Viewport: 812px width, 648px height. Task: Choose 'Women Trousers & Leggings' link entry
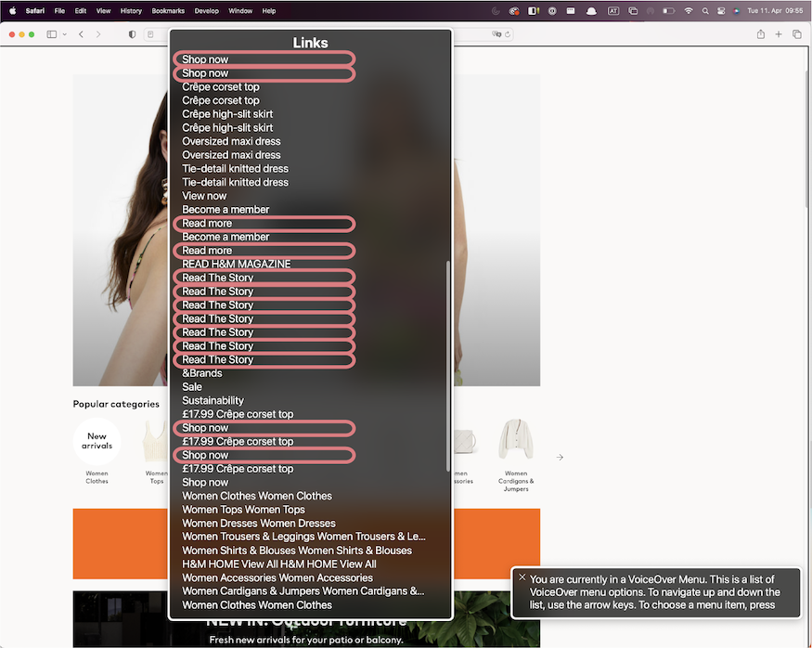click(304, 537)
